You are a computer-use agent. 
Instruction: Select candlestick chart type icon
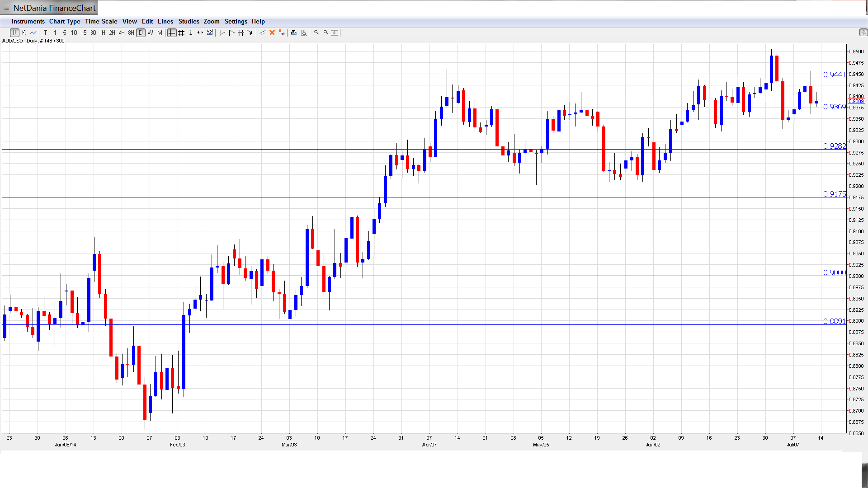pyautogui.click(x=14, y=33)
